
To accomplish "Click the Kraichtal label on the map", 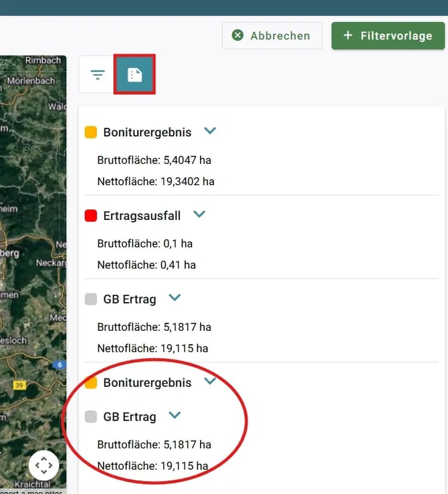I will coord(33,484).
